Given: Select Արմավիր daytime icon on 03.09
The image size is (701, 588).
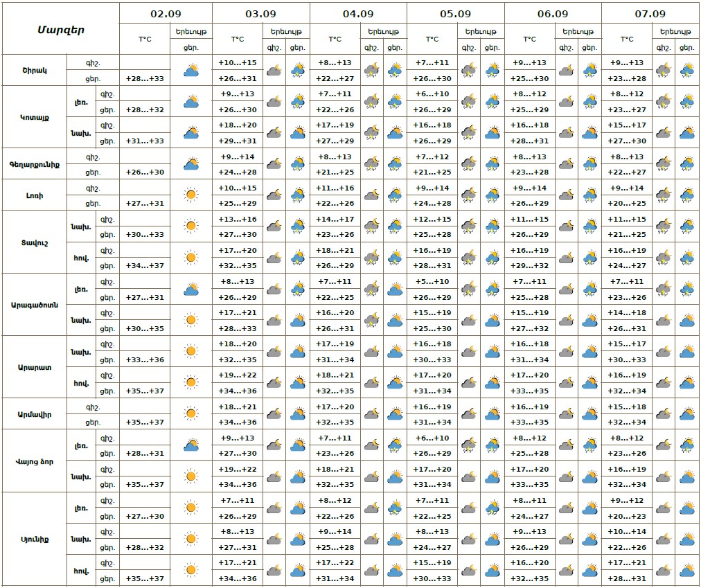Looking at the screenshot, I should pyautogui.click(x=298, y=413).
